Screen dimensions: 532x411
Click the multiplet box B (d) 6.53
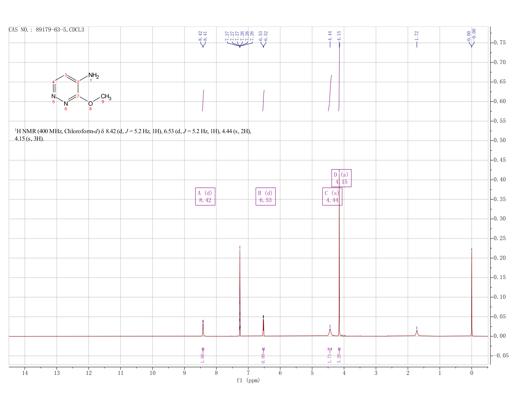pos(266,196)
